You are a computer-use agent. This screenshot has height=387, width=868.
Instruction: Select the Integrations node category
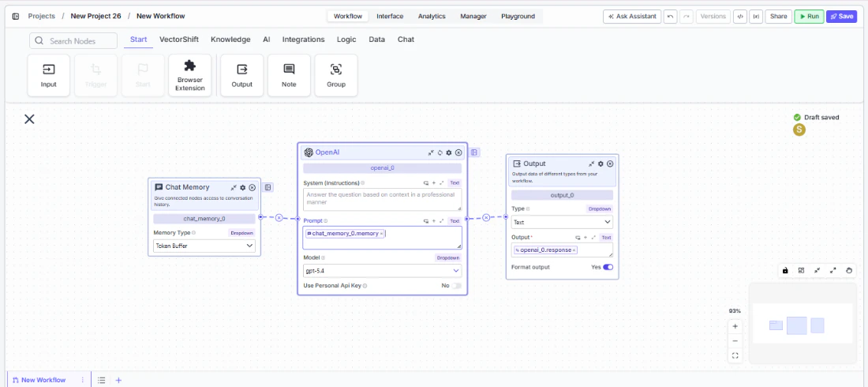point(303,39)
